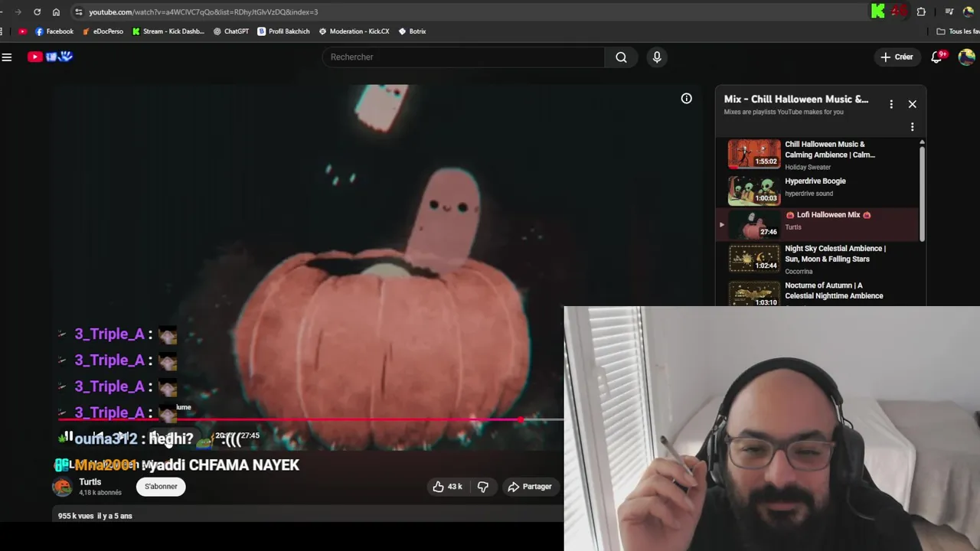The width and height of the screenshot is (980, 551).
Task: Open the Kick extension icon
Action: [x=878, y=11]
